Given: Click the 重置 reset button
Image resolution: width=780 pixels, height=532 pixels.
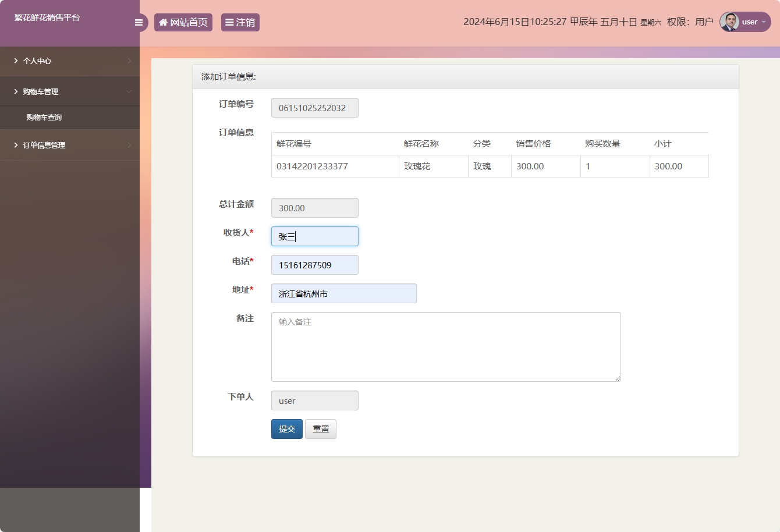Looking at the screenshot, I should 321,429.
